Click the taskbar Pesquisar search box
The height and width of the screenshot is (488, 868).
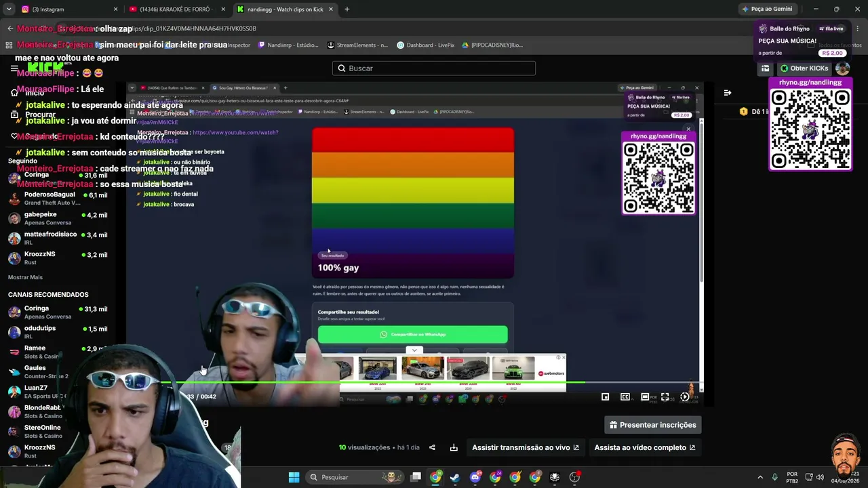click(355, 477)
